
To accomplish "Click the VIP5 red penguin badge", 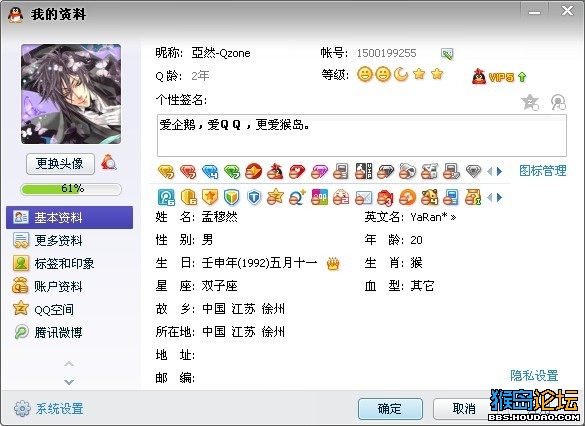I will point(479,76).
